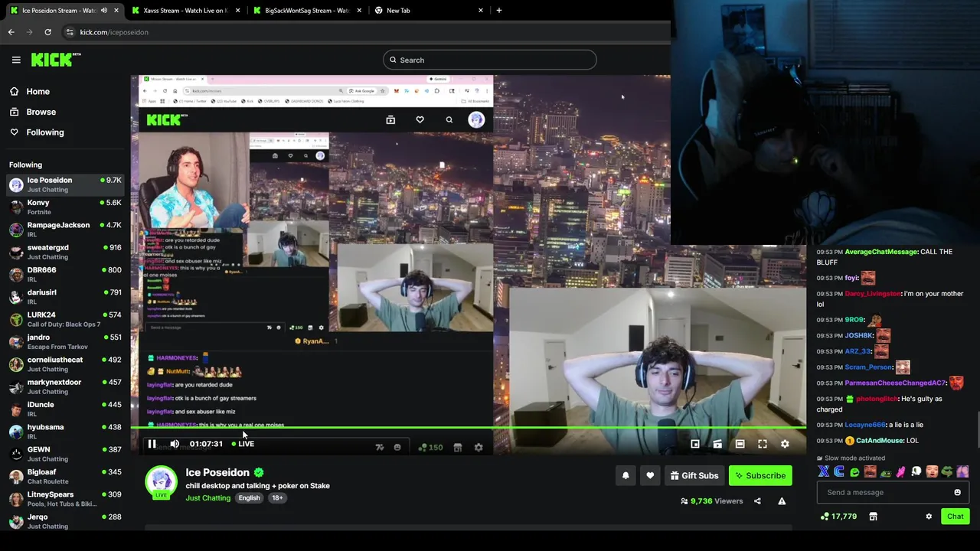Screen dimensions: 980x551
Task: Select sweatergxd in the Following list
Action: point(65,252)
